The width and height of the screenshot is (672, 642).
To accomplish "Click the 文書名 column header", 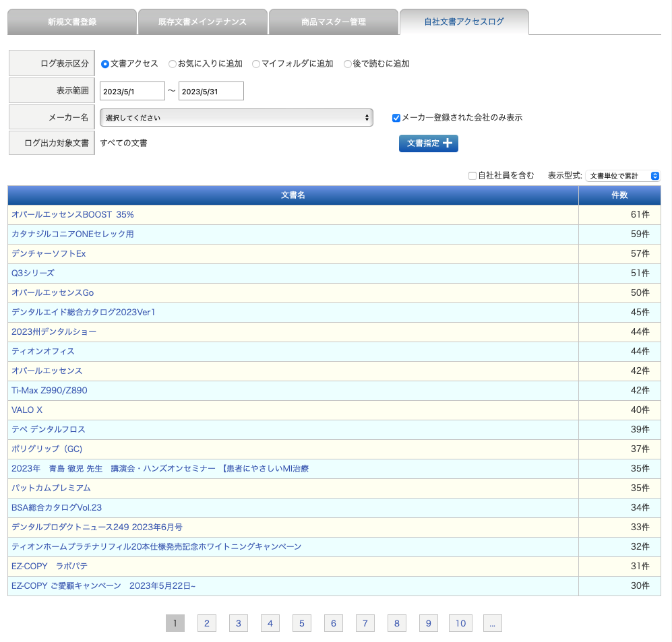I will tap(293, 195).
